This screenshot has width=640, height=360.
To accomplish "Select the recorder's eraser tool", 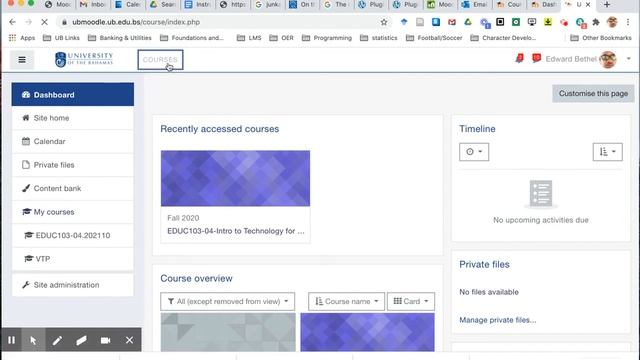I will [81, 340].
